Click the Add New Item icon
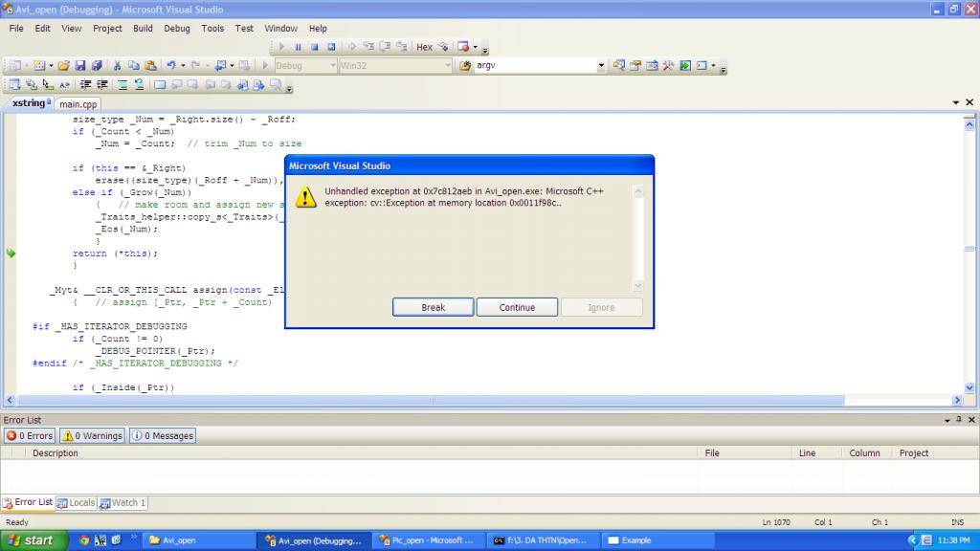 (x=39, y=66)
